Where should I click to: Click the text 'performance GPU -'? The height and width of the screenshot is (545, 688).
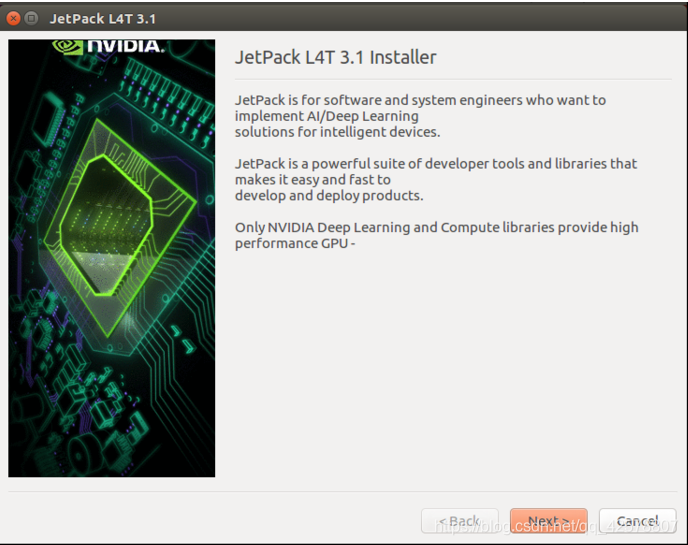click(295, 244)
